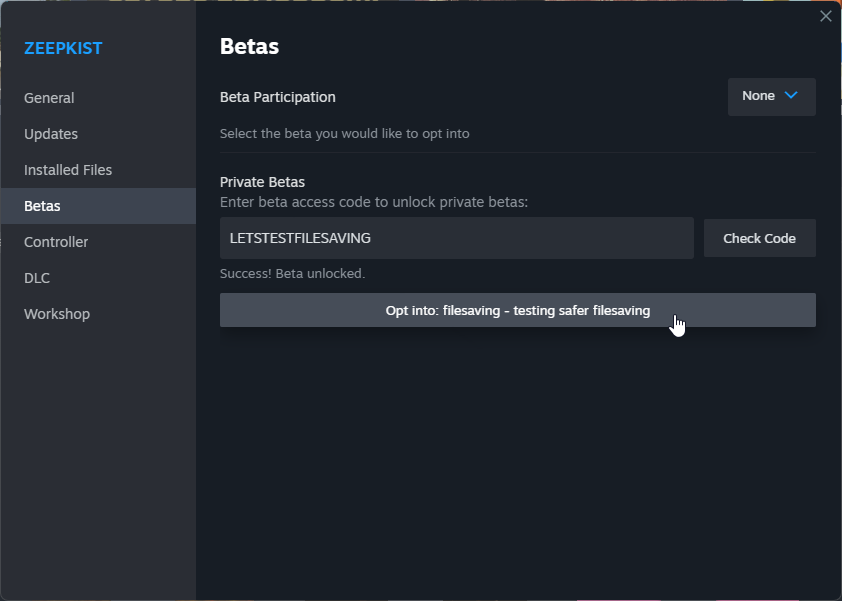
Task: Opt into the filesaving beta
Action: click(x=518, y=310)
